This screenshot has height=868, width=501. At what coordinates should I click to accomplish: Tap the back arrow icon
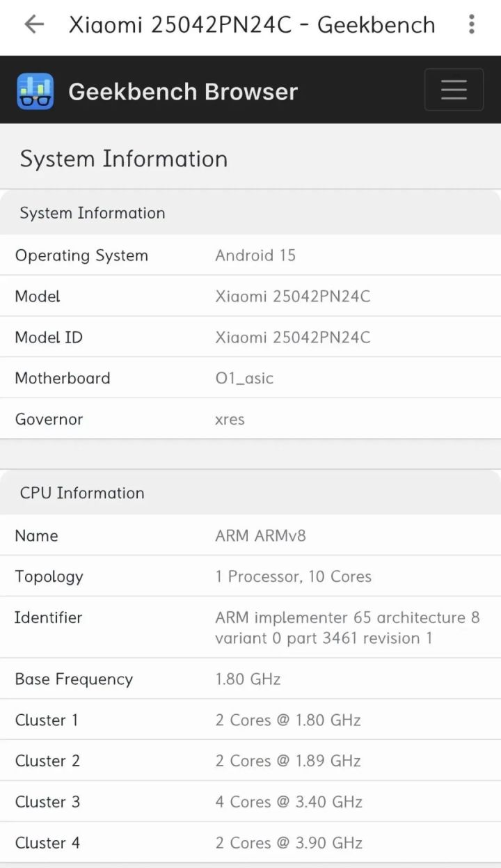pyautogui.click(x=33, y=25)
